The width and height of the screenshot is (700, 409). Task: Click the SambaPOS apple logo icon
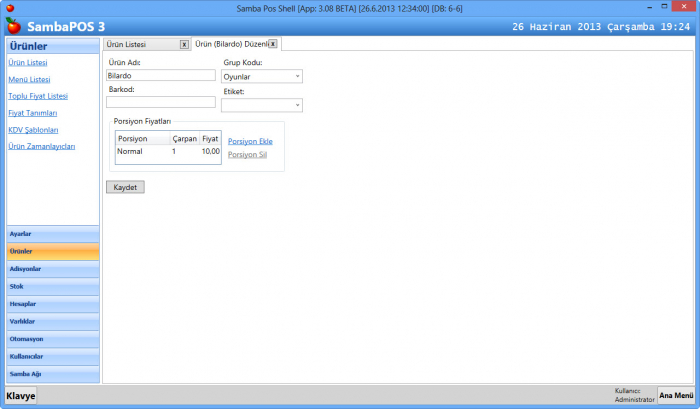coord(13,25)
